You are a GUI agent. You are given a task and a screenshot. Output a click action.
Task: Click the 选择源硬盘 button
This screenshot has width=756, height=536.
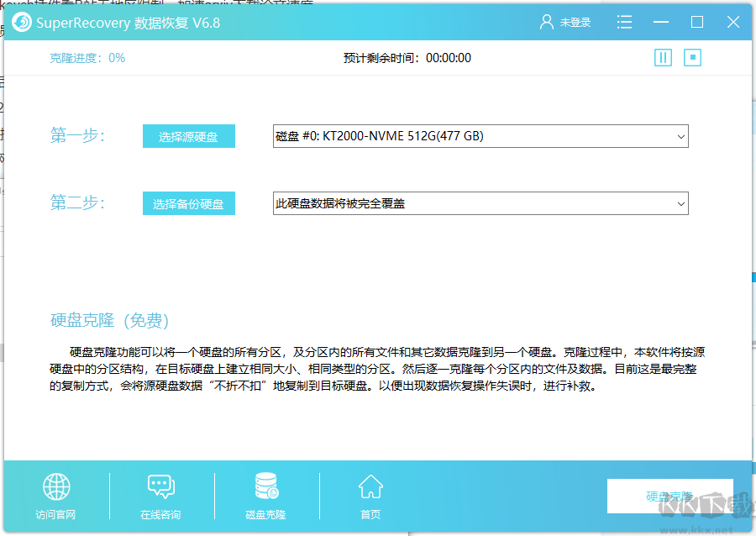click(x=188, y=136)
